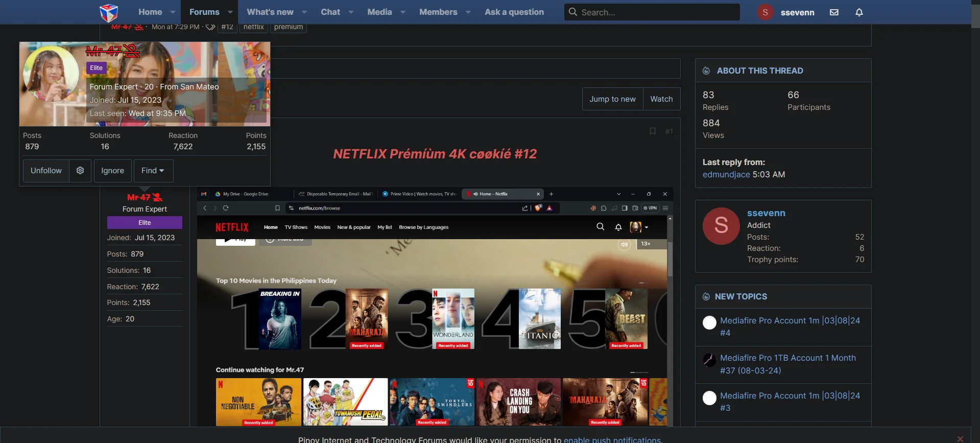The image size is (980, 443).
Task: Open ssevenn account avatar in navbar
Action: pos(765,12)
